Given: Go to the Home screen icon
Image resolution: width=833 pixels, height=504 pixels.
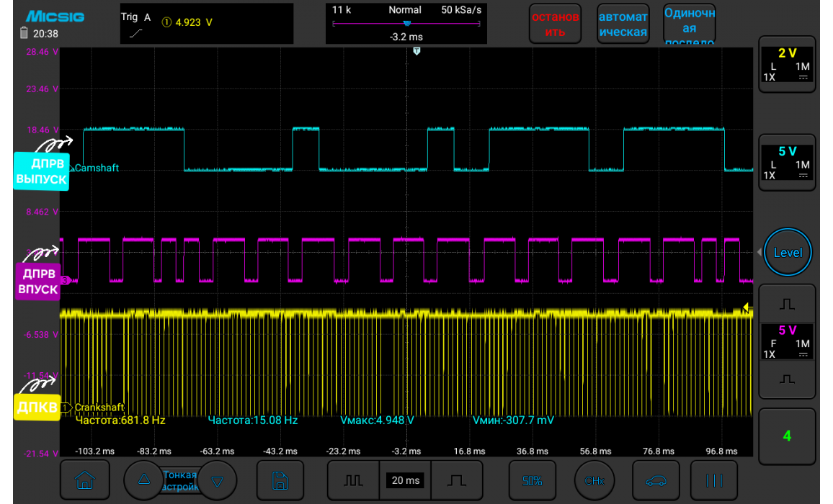Looking at the screenshot, I should pos(84,480).
